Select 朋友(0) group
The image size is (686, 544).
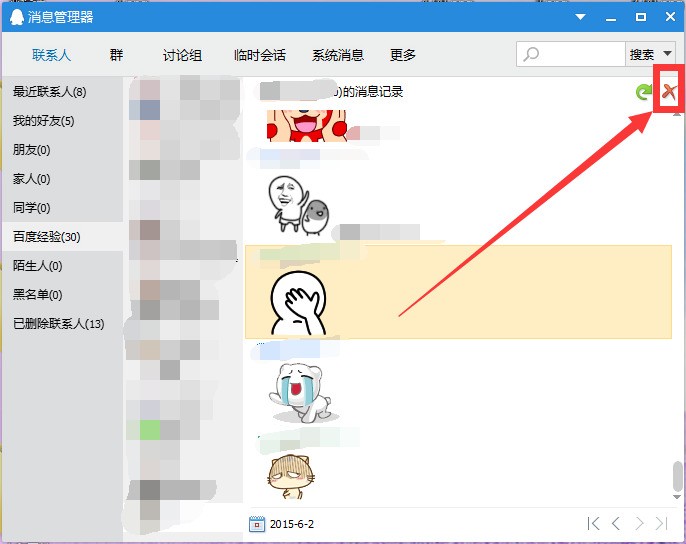click(x=62, y=150)
